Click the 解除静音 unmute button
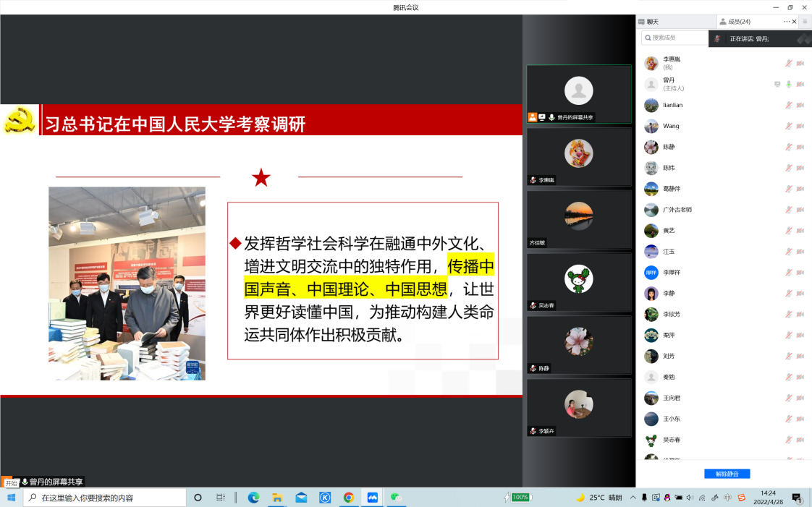812x507 pixels. (x=727, y=474)
